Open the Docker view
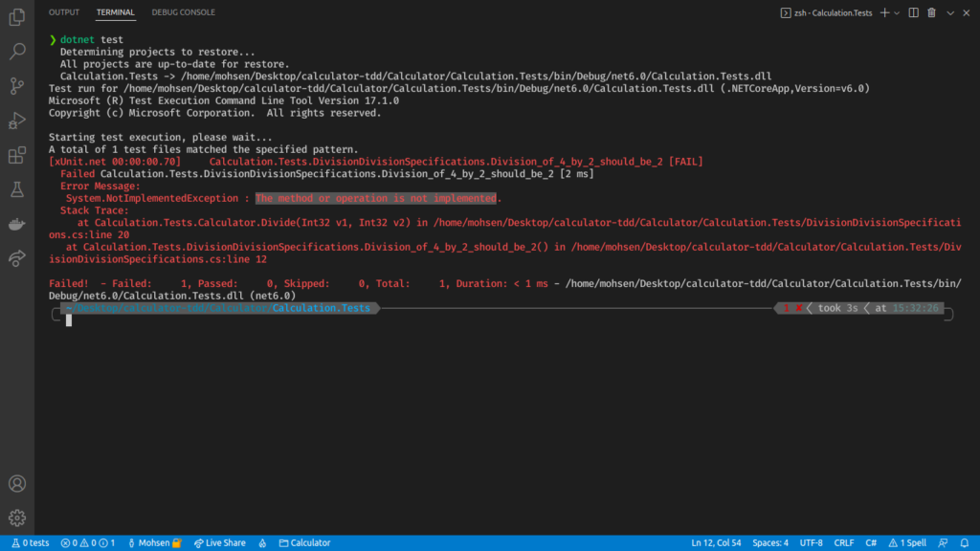The width and height of the screenshot is (980, 551). tap(16, 224)
